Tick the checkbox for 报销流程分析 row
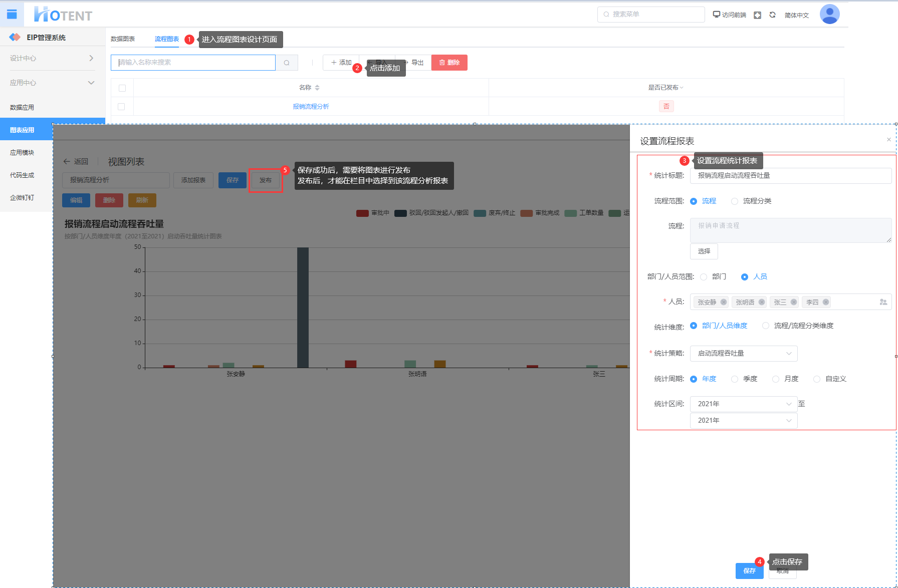Image resolution: width=898 pixels, height=588 pixels. pos(121,107)
